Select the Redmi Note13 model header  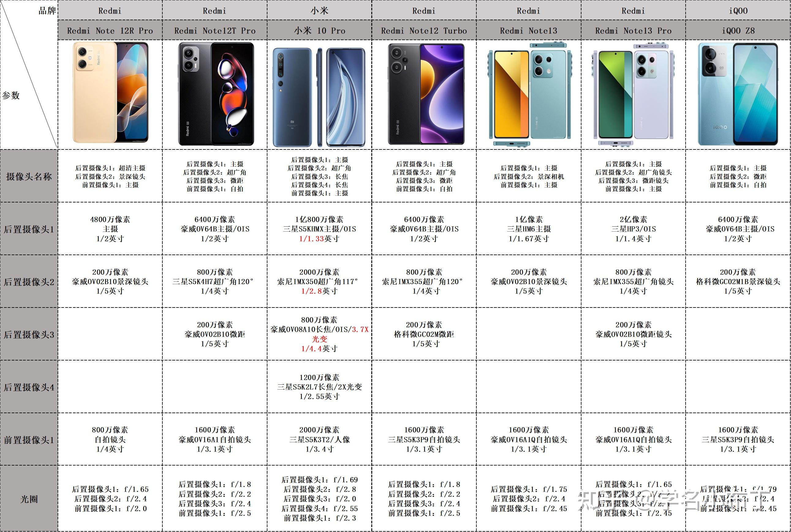click(529, 30)
